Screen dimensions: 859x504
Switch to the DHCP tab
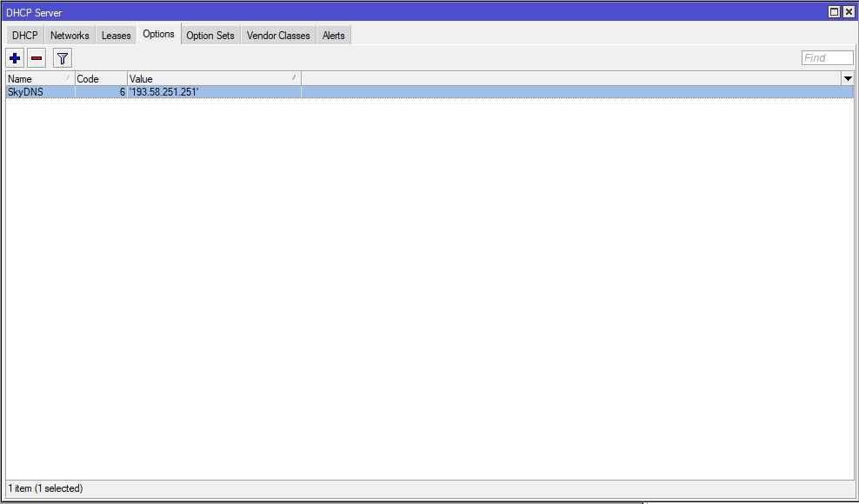(25, 35)
